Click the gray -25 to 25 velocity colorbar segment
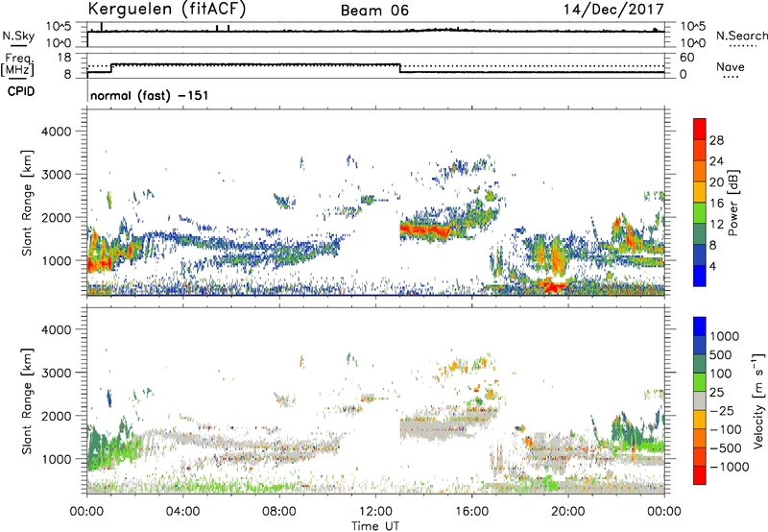Viewport: 768px width, 532px height. pos(700,401)
